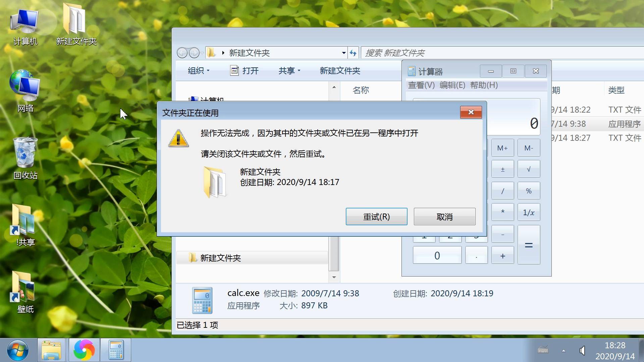
Task: Open Windows Explorer from the taskbar
Action: tap(51, 350)
